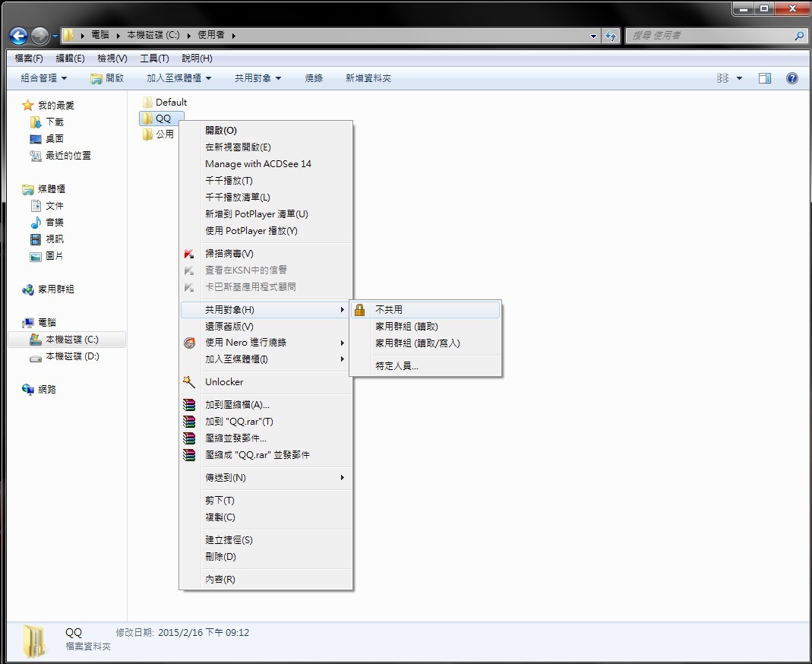Choose 使用 PotPlayer 播放(Y)
The height and width of the screenshot is (664, 812).
(x=266, y=231)
